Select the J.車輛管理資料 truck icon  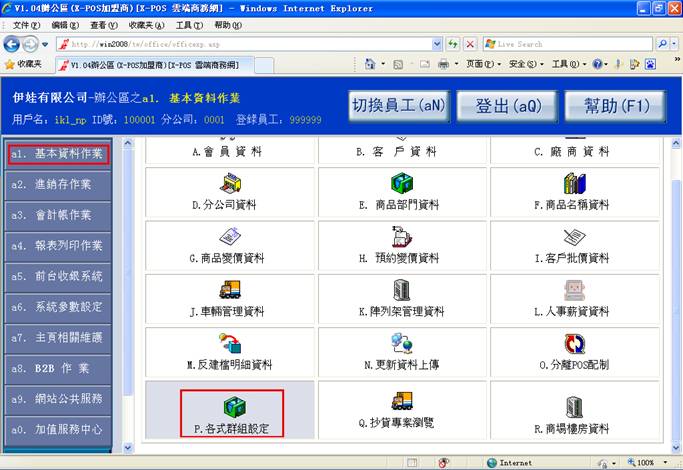[231, 290]
